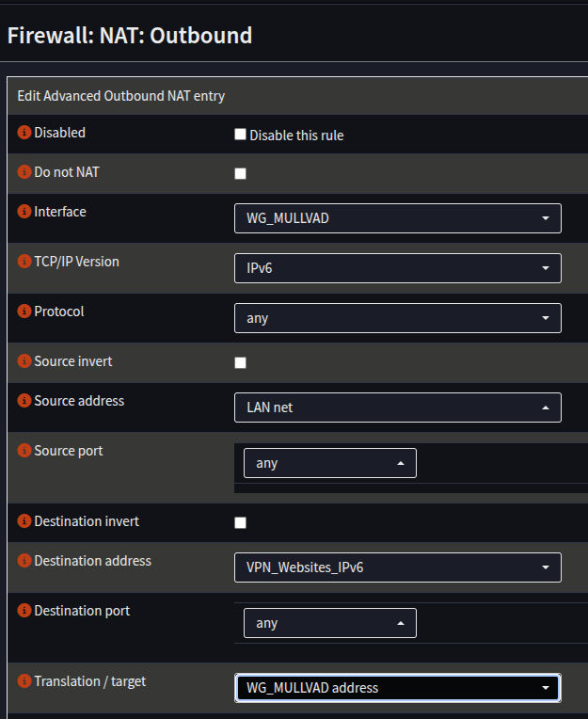
Task: Show help for TCP/IP Version
Action: tap(24, 263)
